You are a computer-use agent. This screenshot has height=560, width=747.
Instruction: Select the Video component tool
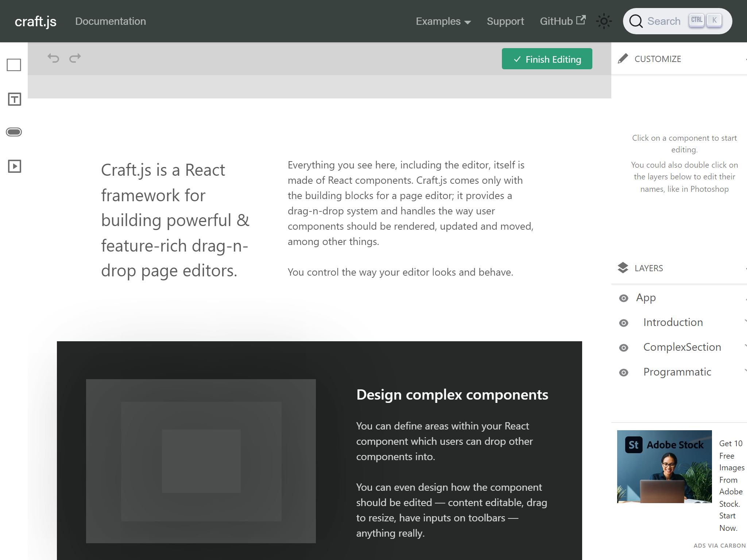[x=15, y=166]
